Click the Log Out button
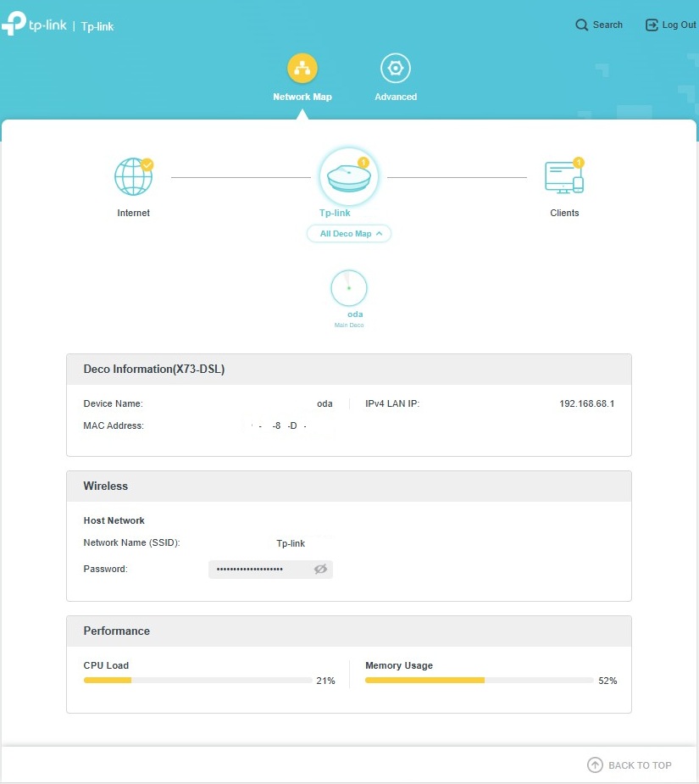 (670, 25)
